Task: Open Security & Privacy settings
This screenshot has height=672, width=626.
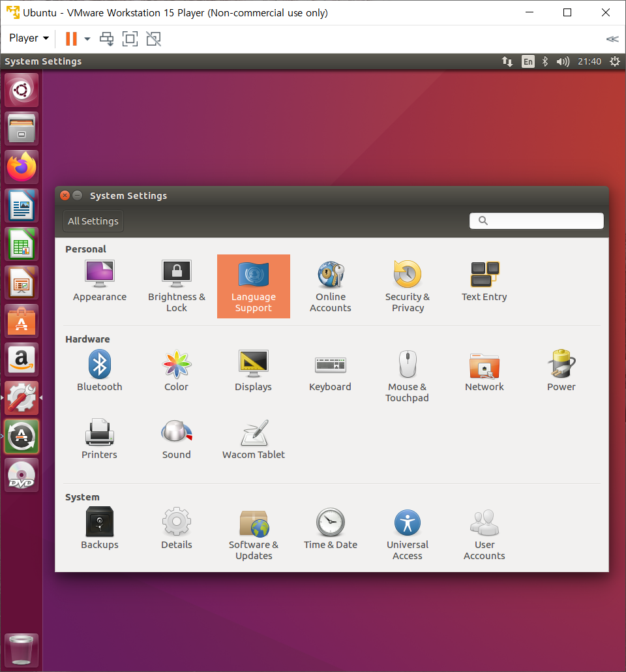Action: [408, 286]
